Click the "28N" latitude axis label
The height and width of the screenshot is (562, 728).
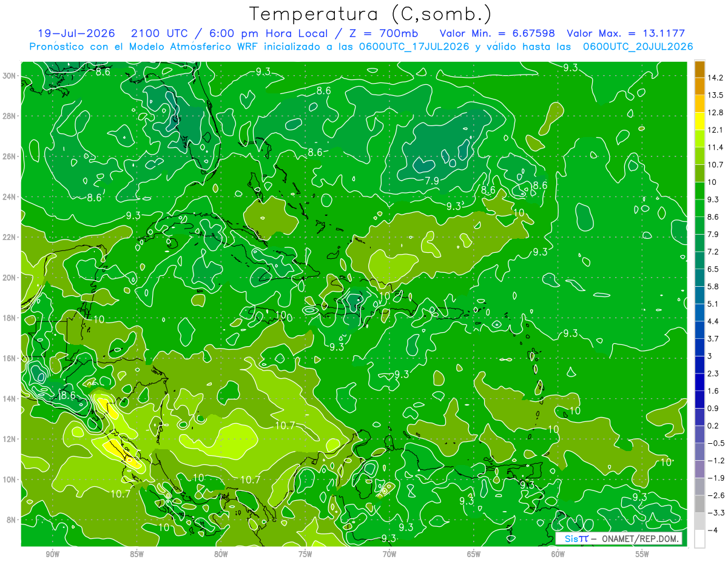point(10,116)
